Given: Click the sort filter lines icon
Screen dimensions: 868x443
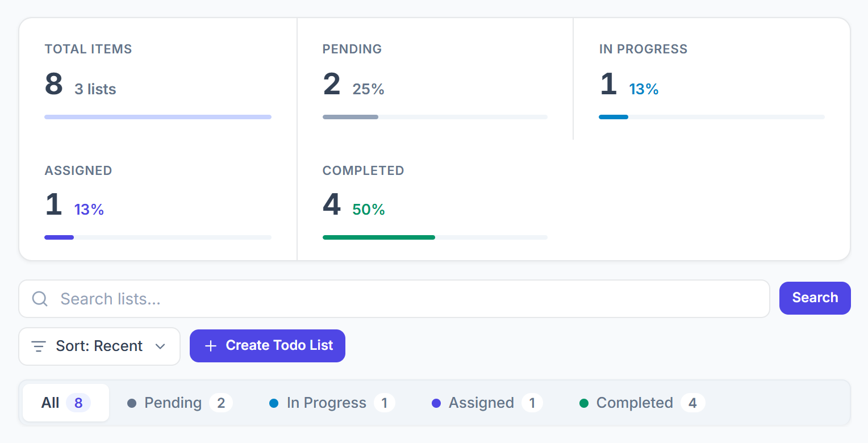Looking at the screenshot, I should (x=39, y=346).
